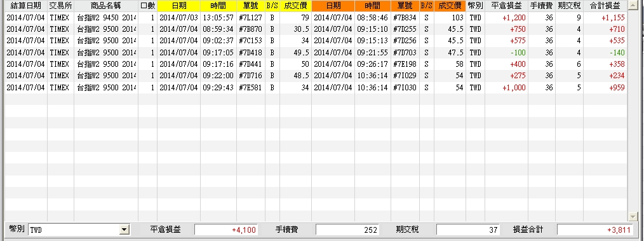Image resolution: width=644 pixels, height=241 pixels.
Task: Click the yellow 日期 column header
Action: 178,6
